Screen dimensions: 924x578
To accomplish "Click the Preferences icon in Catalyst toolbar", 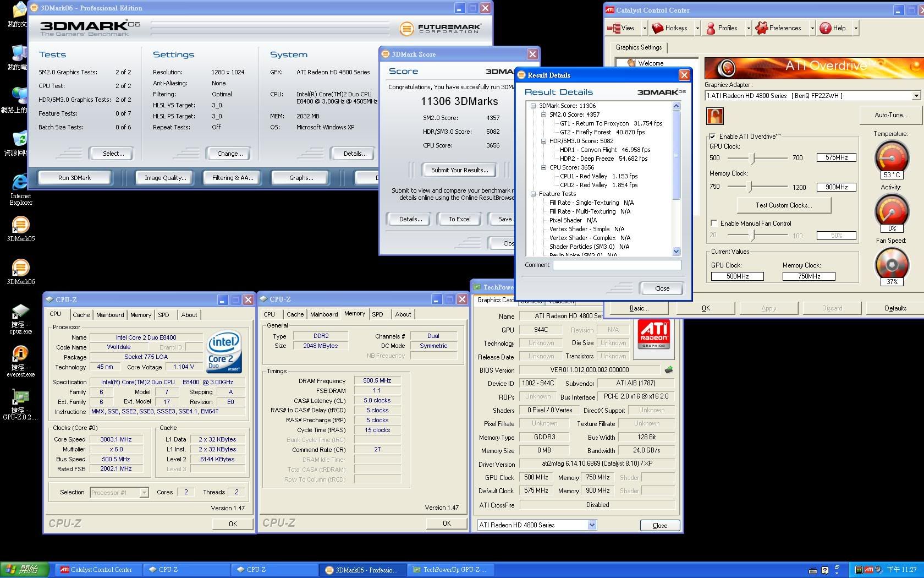I will pos(761,28).
